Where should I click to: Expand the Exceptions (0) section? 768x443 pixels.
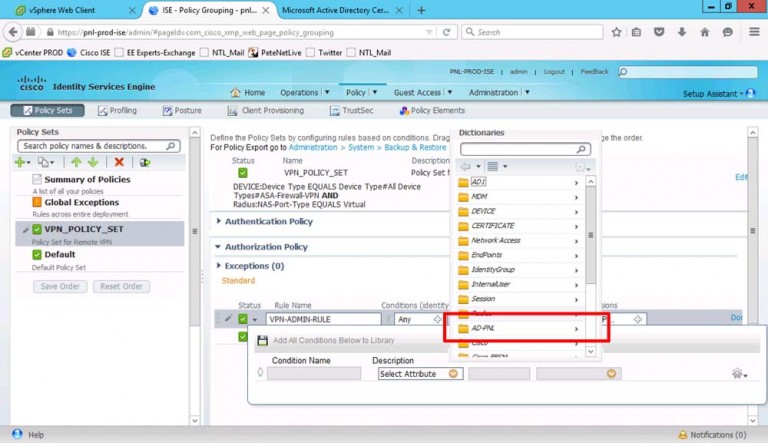coord(218,265)
